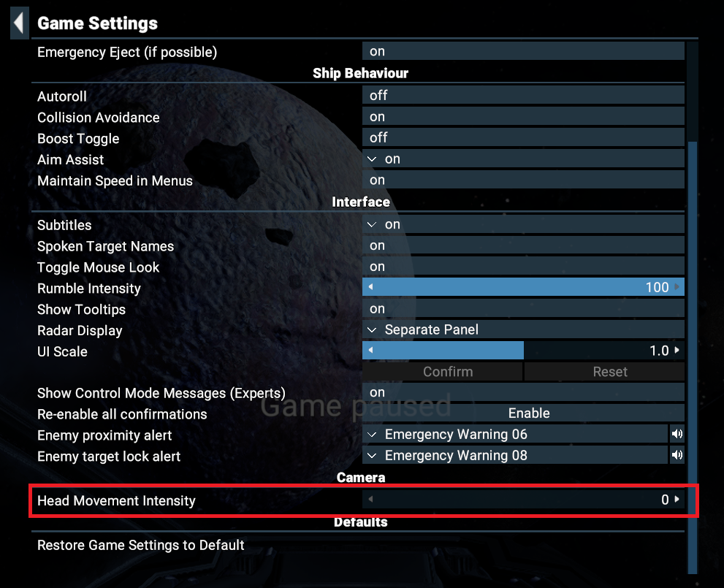
Task: Preview the Enemy proximity alert sound
Action: click(677, 434)
